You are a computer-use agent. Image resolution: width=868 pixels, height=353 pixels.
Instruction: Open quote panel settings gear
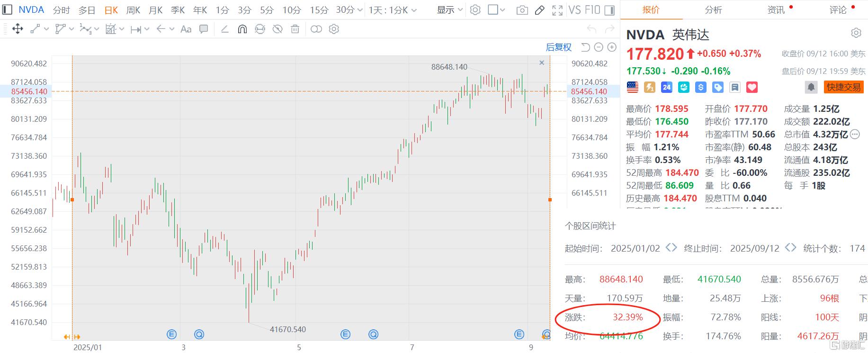tap(856, 33)
